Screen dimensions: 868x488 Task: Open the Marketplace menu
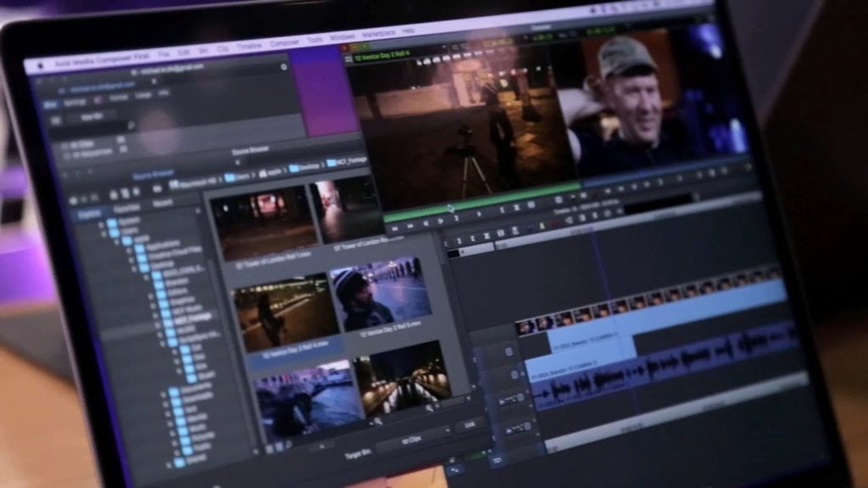pos(379,34)
